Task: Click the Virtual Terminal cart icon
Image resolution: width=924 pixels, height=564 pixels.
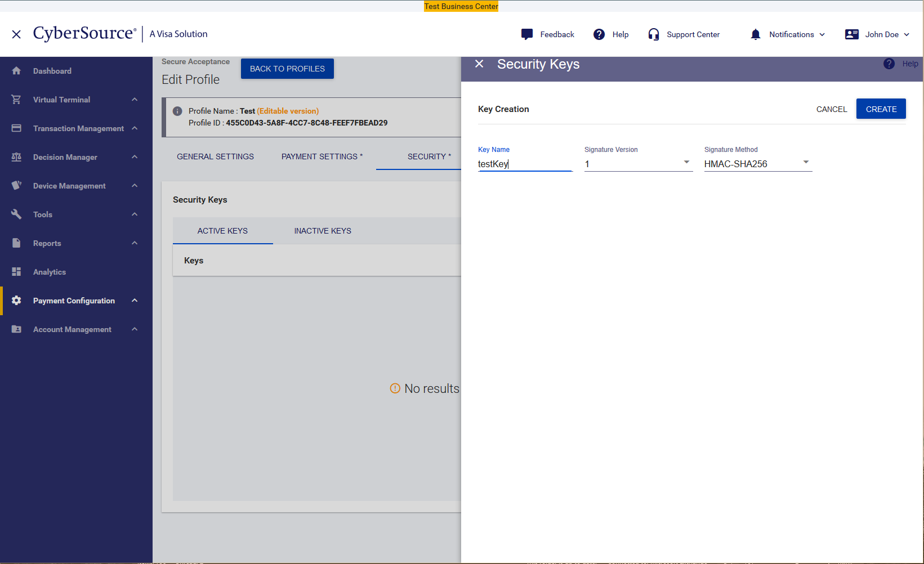Action: pyautogui.click(x=16, y=100)
